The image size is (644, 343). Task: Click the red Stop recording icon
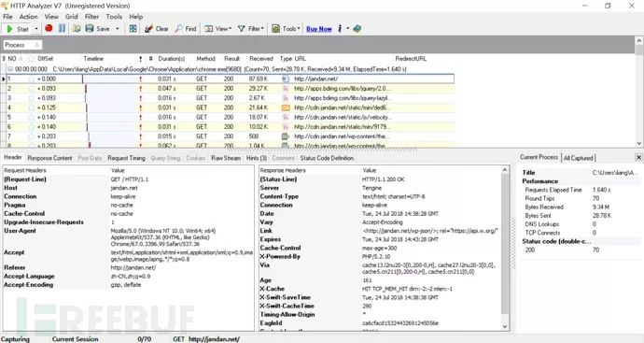click(x=49, y=28)
